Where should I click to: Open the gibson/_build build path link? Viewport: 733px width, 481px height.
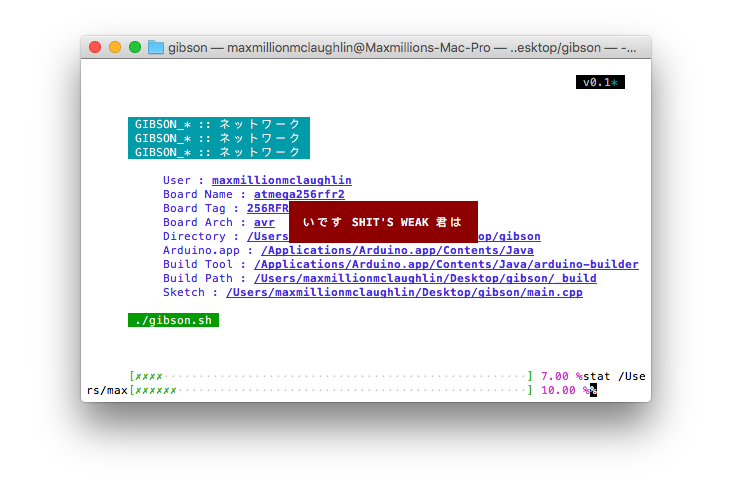pos(425,279)
